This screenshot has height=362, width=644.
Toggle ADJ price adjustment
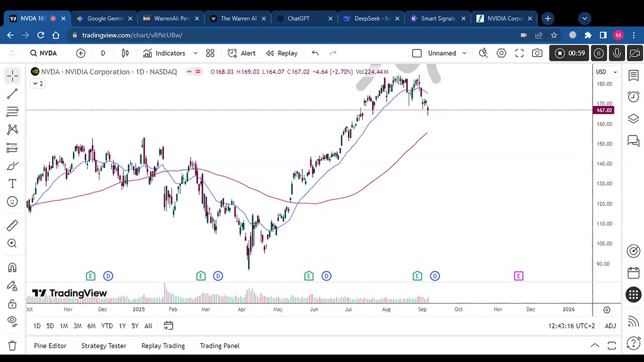coord(610,326)
